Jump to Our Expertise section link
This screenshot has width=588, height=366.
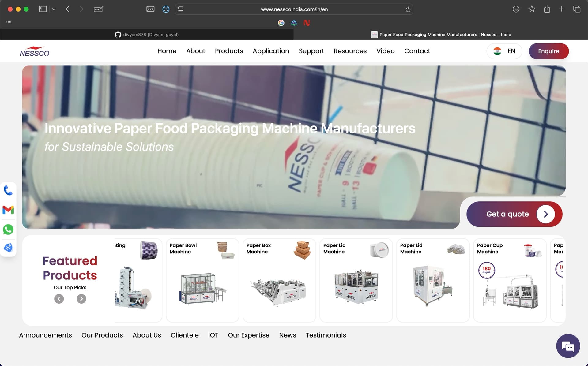click(x=249, y=335)
